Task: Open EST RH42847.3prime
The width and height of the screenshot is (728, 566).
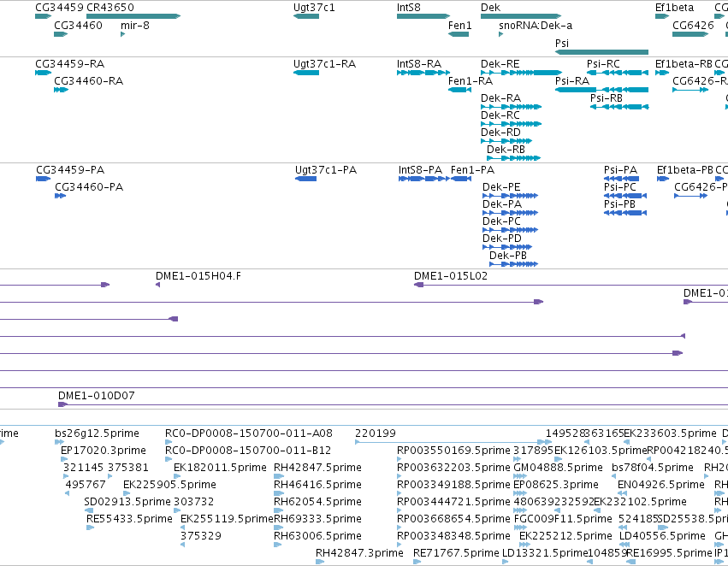Action: click(x=320, y=562)
